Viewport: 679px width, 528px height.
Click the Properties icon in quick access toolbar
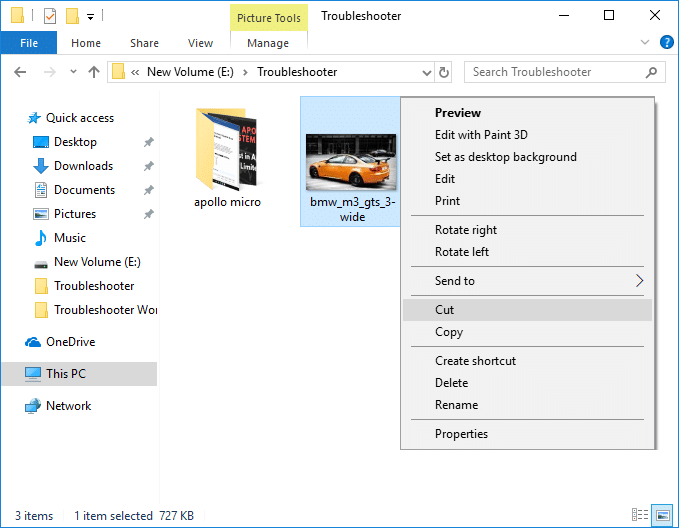50,16
